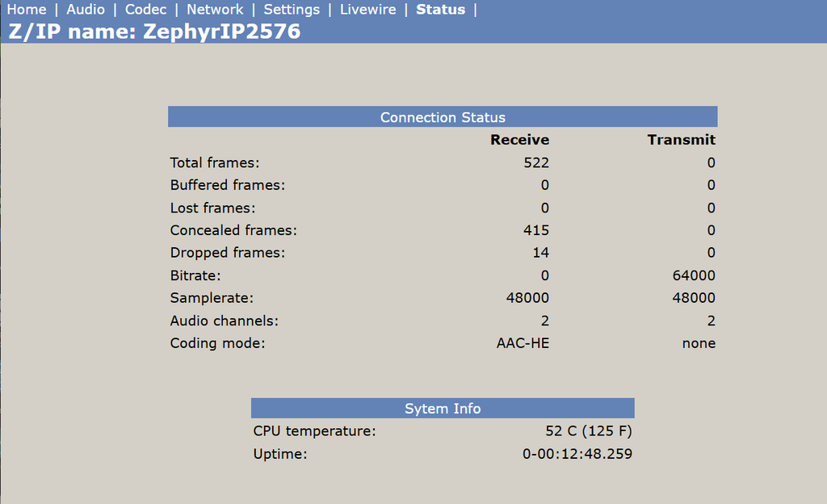Viewport: 827px width, 504px height.
Task: Click the transmit coding mode none value
Action: pos(699,343)
